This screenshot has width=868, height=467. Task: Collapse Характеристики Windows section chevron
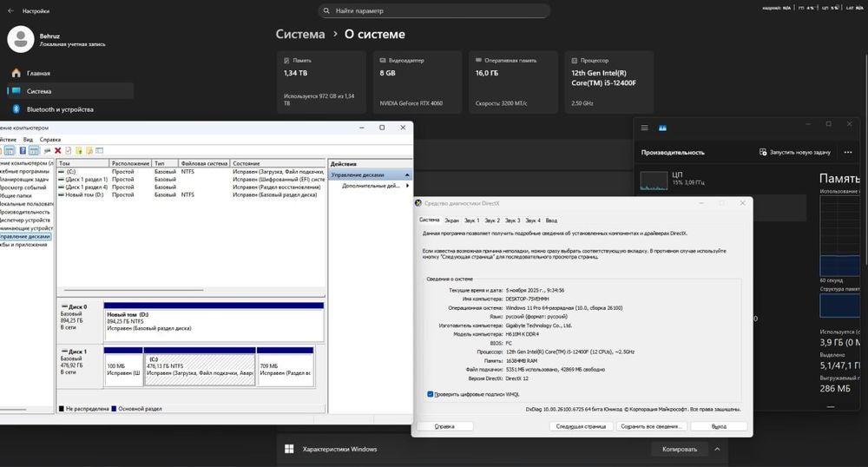(x=718, y=449)
